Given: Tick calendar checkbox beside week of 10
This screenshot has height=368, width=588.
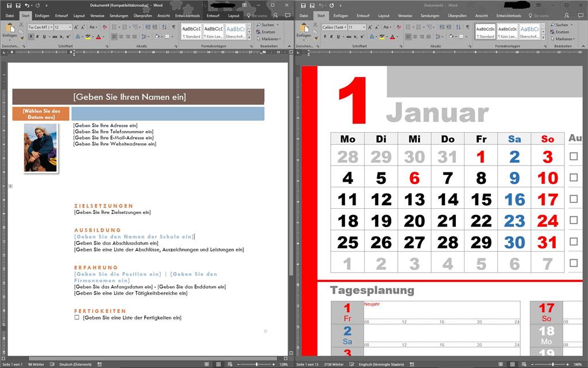Looking at the screenshot, I should [x=574, y=177].
